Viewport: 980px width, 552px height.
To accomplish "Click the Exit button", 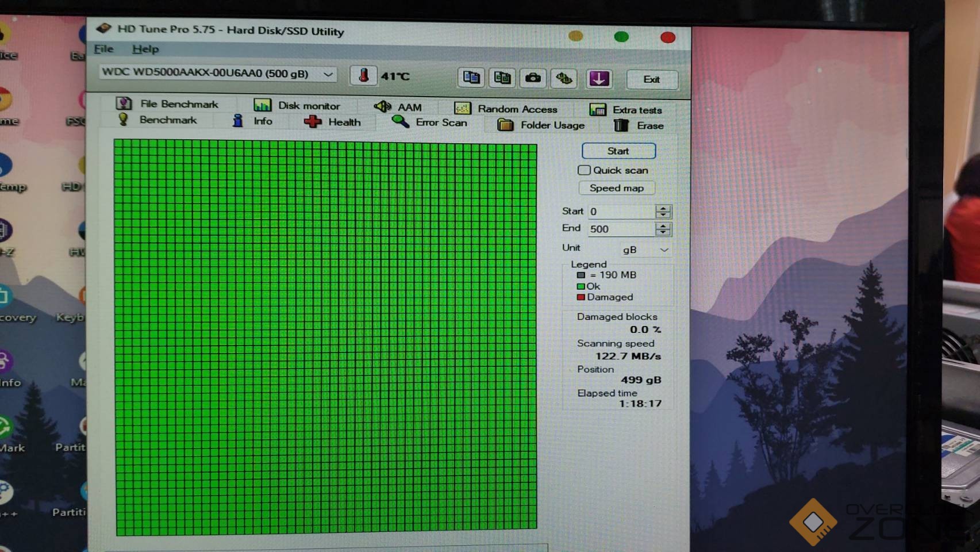I will 652,79.
